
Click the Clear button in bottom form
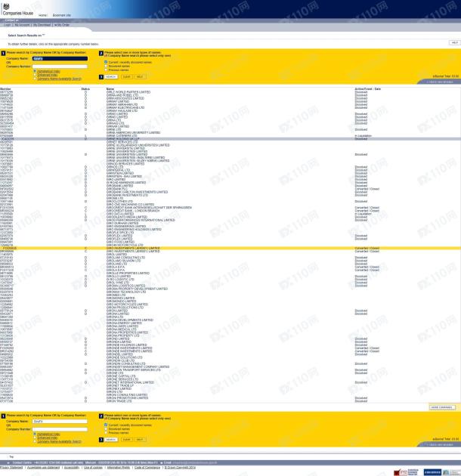[x=127, y=440]
